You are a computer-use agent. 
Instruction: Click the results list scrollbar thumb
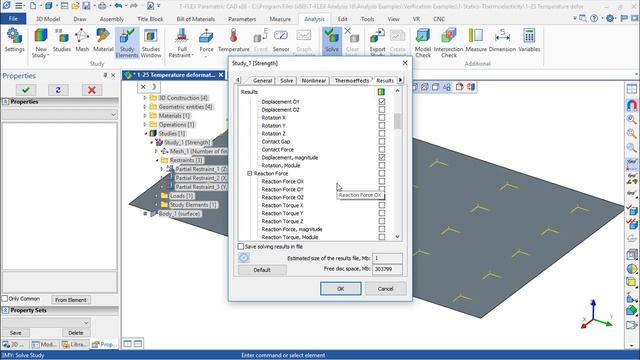pos(397,121)
